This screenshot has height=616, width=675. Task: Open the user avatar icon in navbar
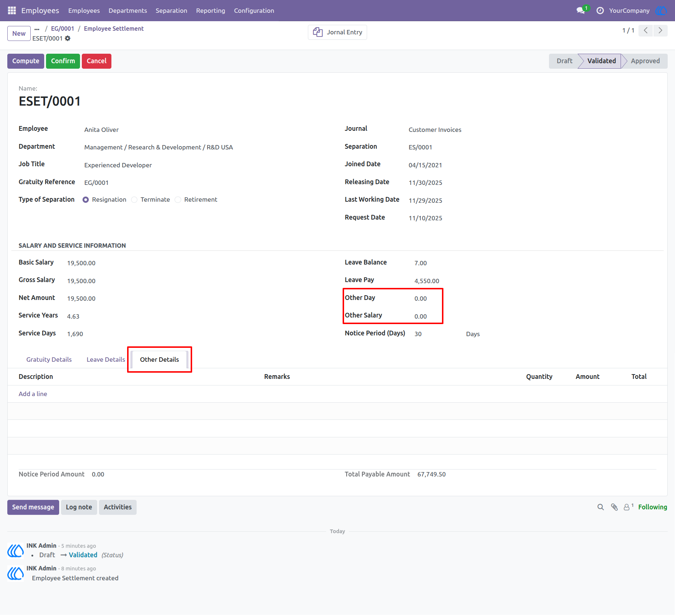tap(661, 11)
